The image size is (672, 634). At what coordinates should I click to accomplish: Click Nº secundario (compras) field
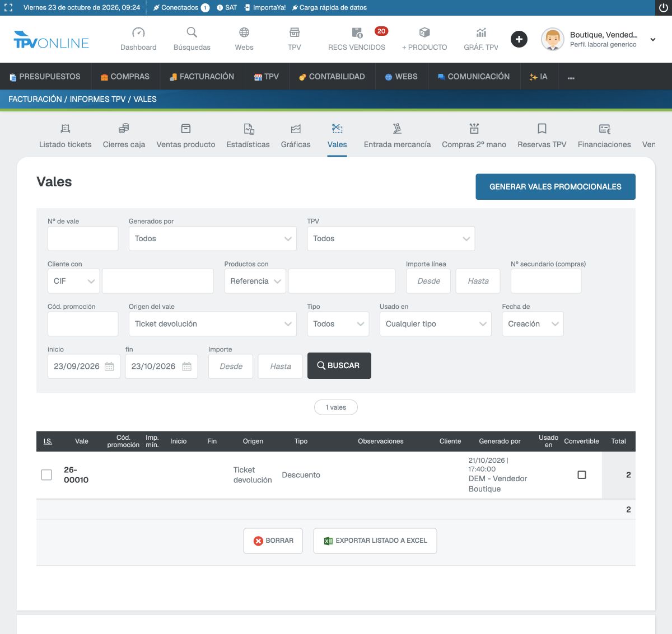546,281
